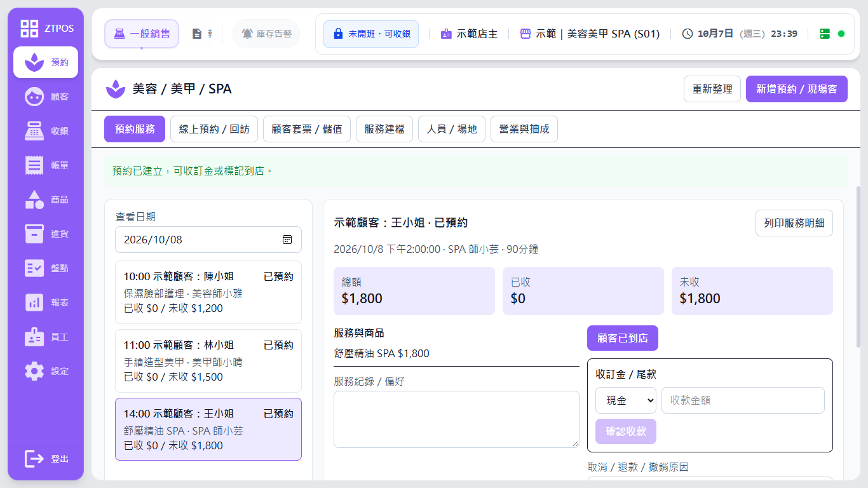Viewport: 868px width, 488px height.
Task: Switch to 預約服務 tab
Action: [x=135, y=129]
